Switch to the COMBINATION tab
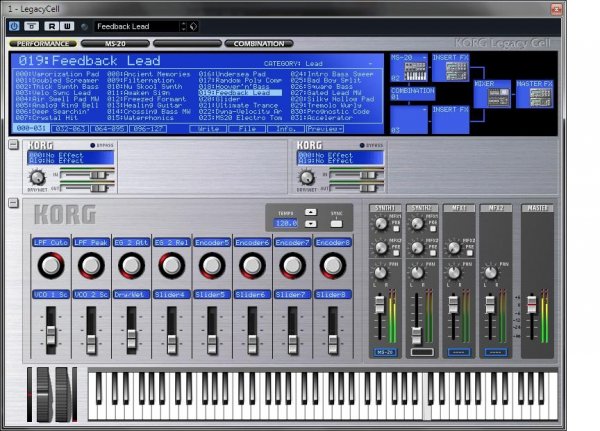This screenshot has height=431, width=600. (x=259, y=44)
